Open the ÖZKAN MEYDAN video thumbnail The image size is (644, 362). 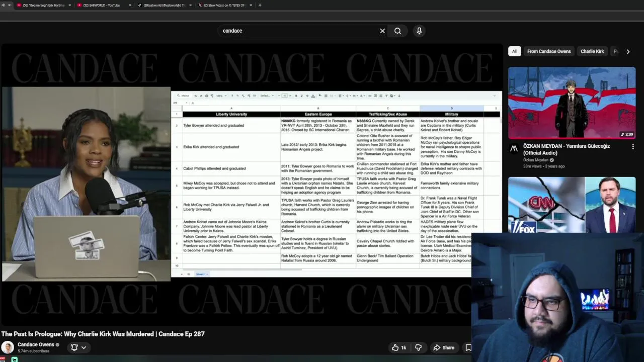coord(572,103)
